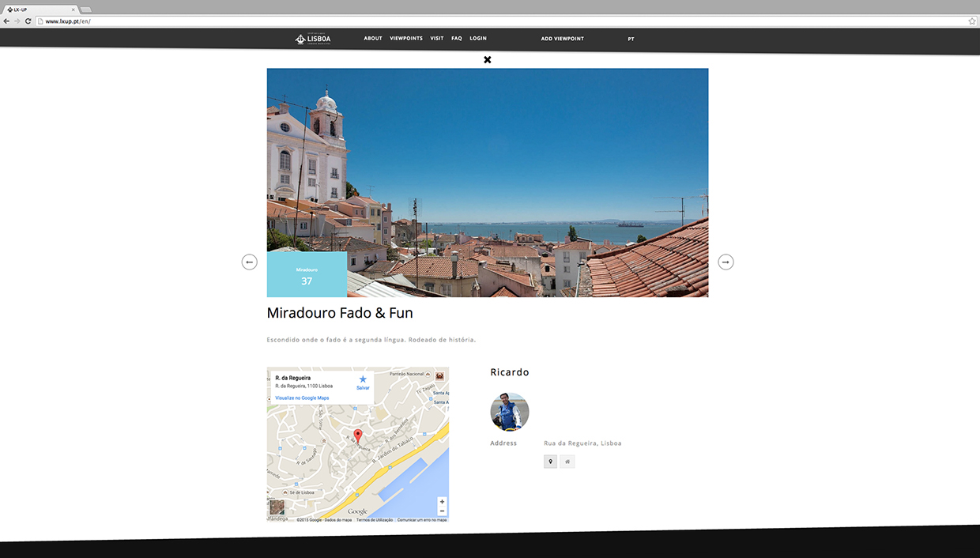Click the home icon under Address
The height and width of the screenshot is (558, 980).
click(x=567, y=462)
